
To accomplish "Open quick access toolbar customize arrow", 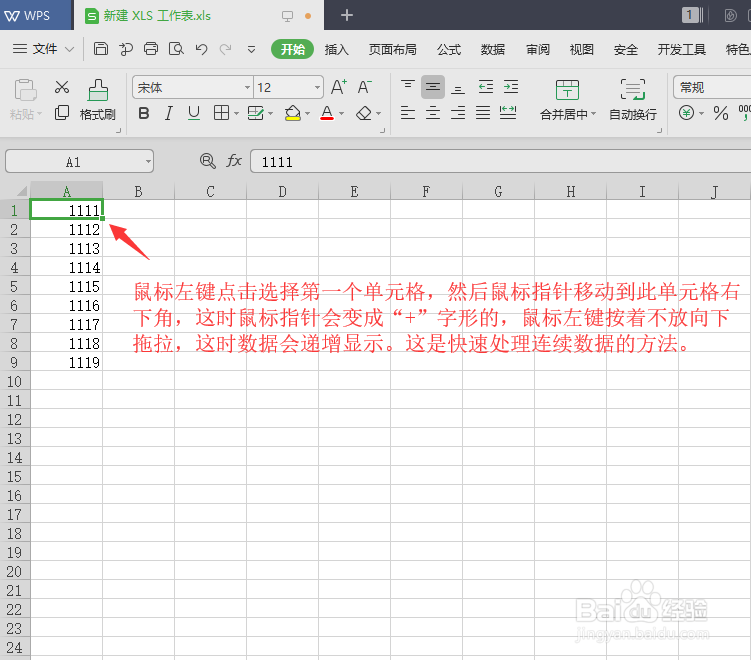I will coord(251,49).
